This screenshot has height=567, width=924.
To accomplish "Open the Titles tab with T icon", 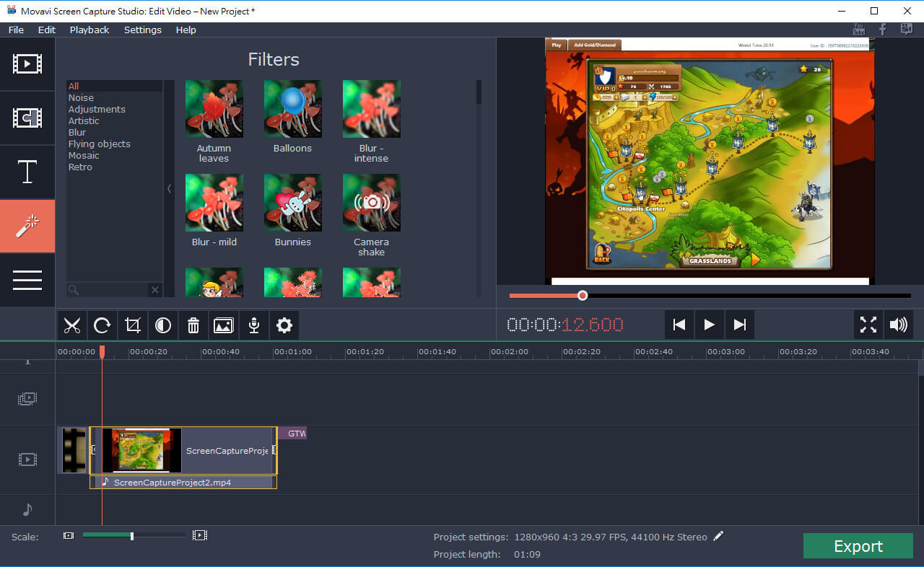I will (x=27, y=172).
